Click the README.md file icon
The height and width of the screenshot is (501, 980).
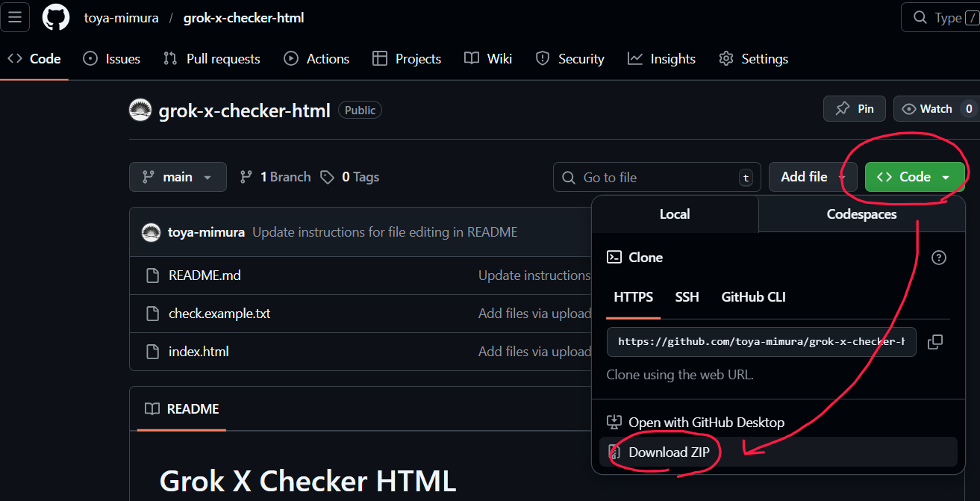(x=152, y=276)
